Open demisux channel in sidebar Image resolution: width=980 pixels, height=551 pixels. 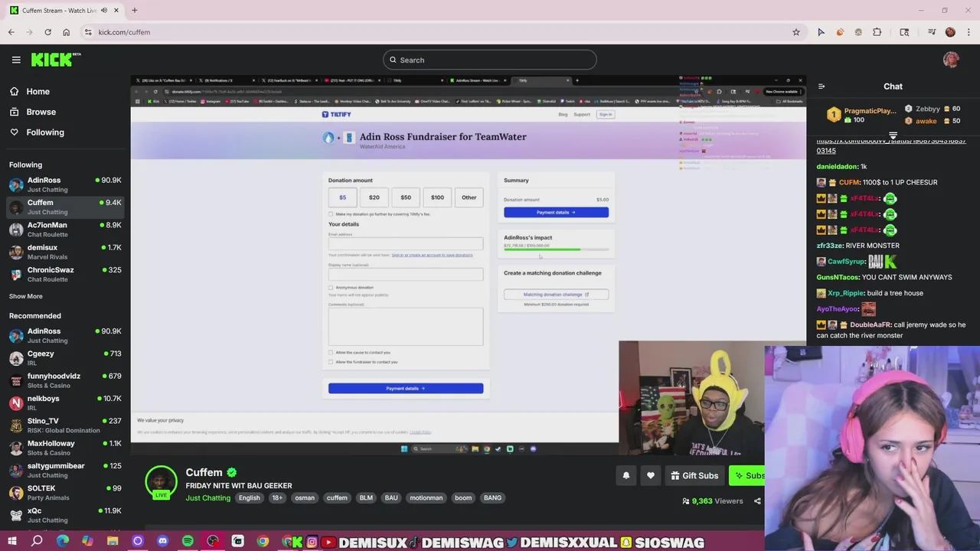(65, 252)
